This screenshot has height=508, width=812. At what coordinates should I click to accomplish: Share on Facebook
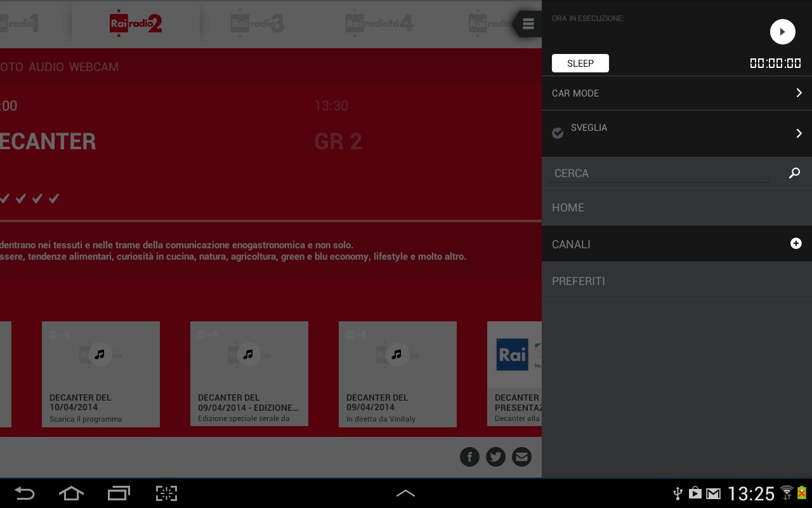click(x=469, y=457)
